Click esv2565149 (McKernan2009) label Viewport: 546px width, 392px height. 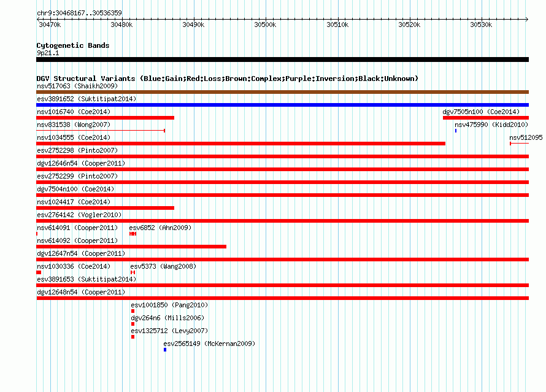[209, 344]
